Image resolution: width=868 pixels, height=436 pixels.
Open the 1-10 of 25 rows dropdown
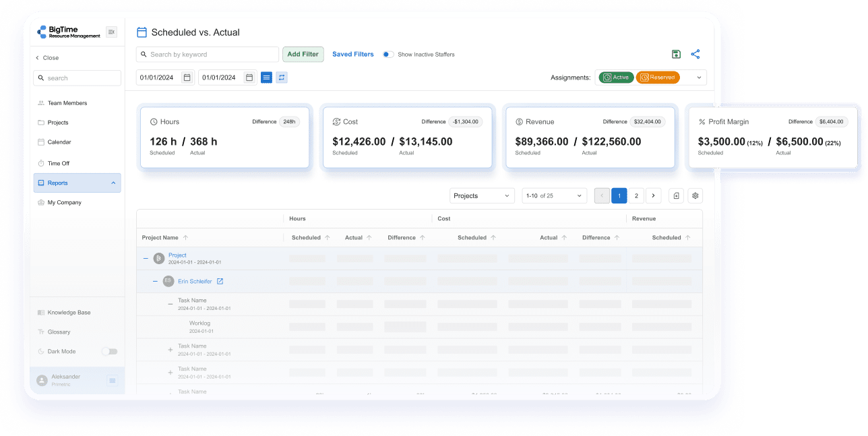[555, 195]
